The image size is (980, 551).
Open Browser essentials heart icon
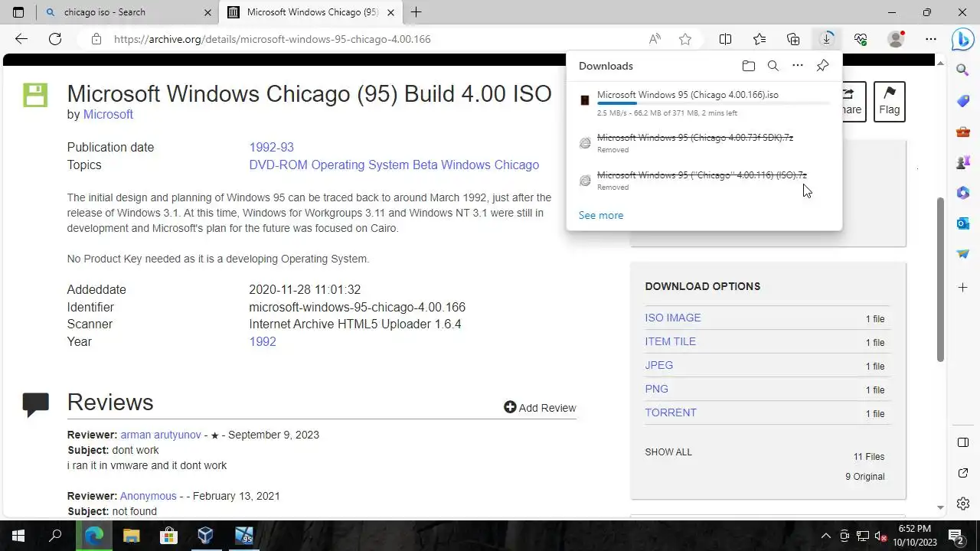pos(861,39)
